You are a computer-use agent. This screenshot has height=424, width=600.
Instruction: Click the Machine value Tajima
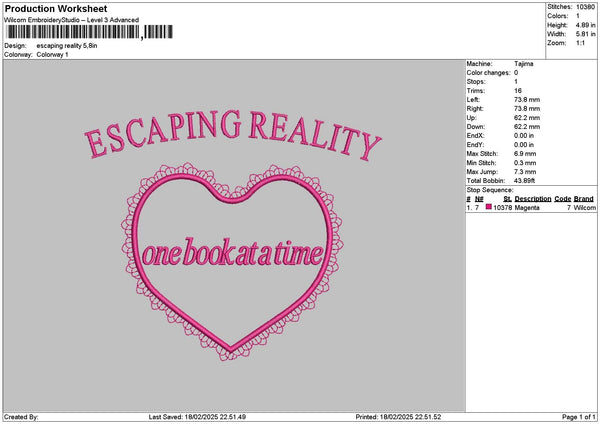(x=524, y=63)
